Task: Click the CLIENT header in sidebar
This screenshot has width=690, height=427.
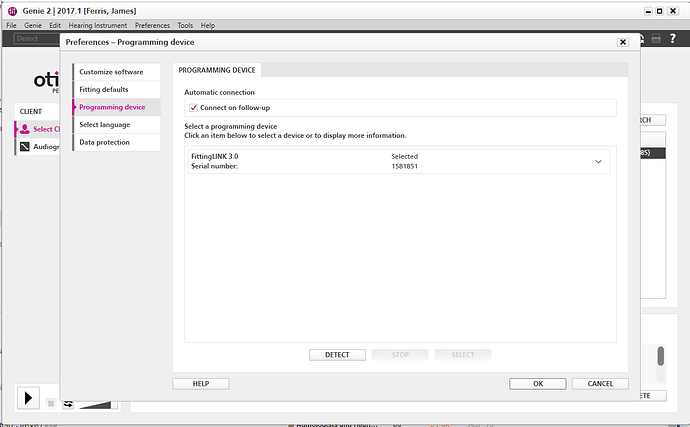Action: [31, 111]
